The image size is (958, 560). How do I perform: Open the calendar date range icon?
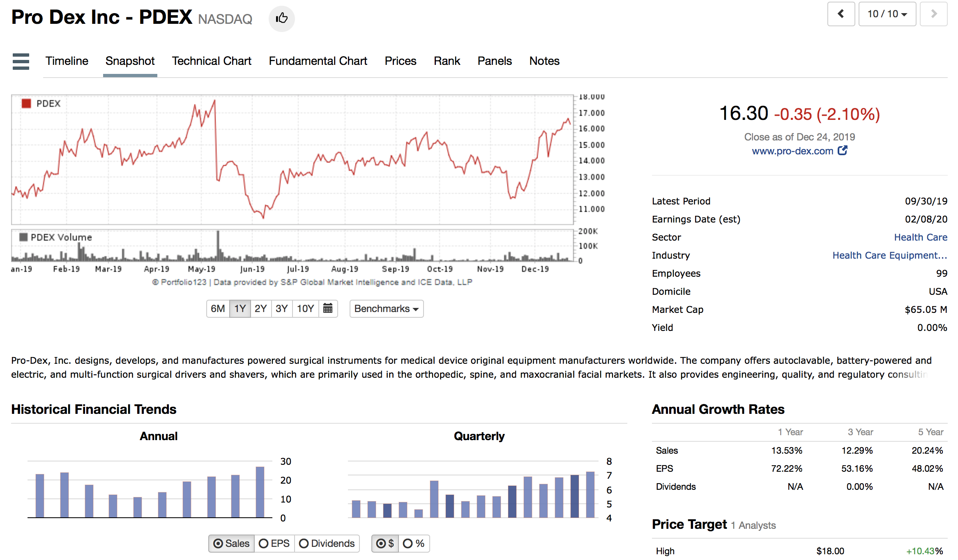tap(327, 308)
